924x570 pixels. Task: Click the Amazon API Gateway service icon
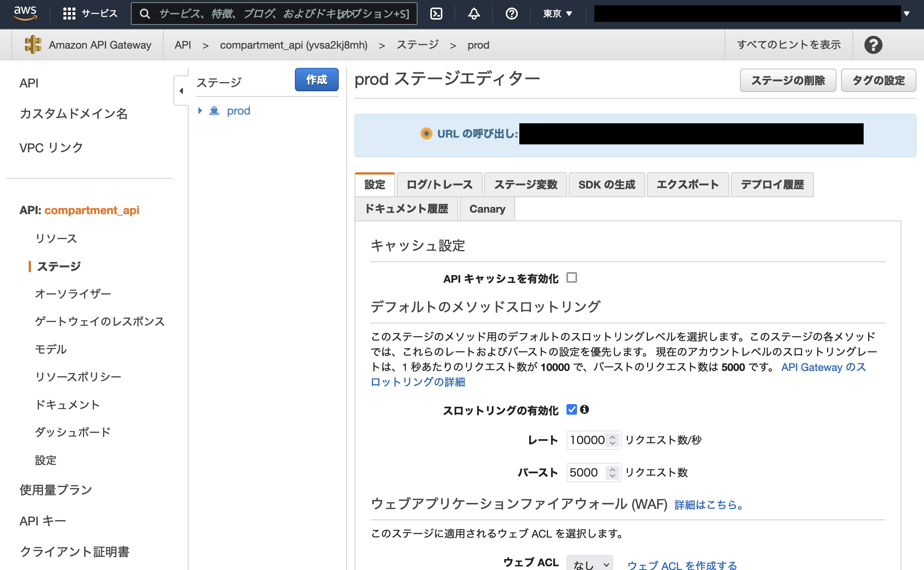34,44
